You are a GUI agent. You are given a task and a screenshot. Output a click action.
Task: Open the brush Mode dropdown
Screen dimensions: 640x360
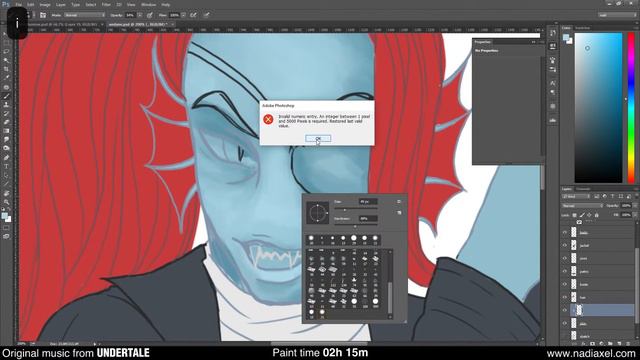coord(84,15)
